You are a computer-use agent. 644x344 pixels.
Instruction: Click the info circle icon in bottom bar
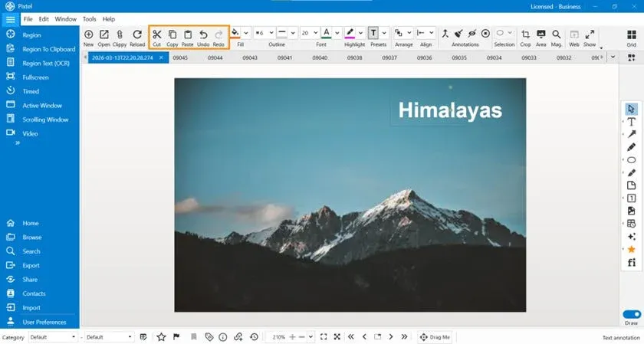click(x=223, y=337)
